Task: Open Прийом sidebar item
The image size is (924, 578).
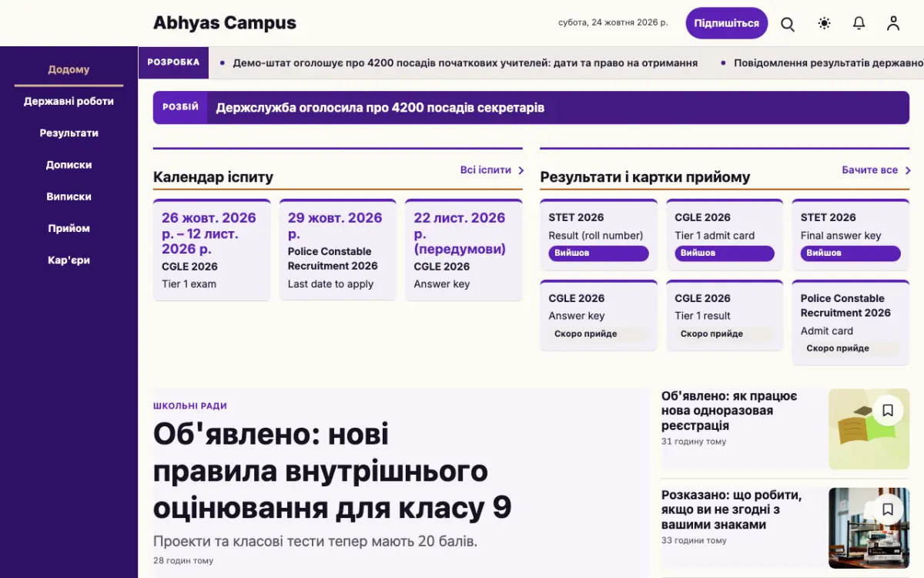Action: (69, 228)
